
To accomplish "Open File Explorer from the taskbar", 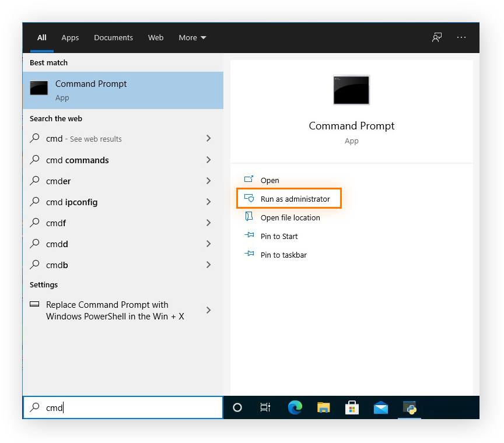I will 323,407.
